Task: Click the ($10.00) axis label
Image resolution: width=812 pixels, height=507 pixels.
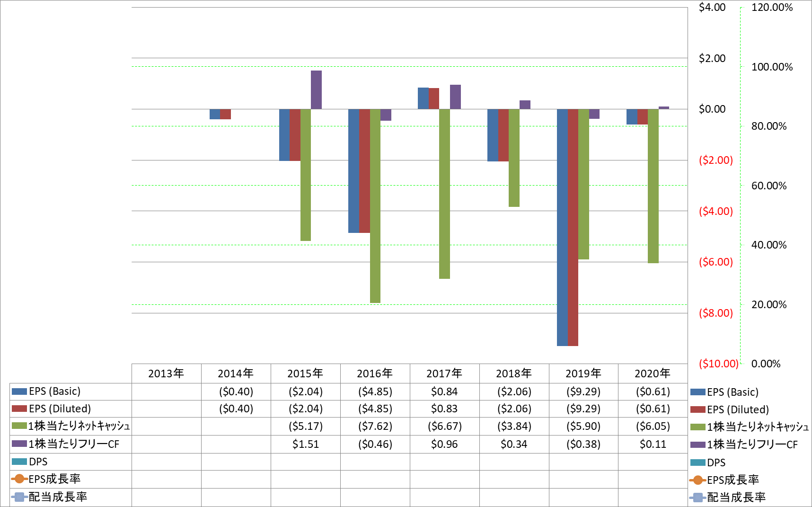Action: (719, 364)
